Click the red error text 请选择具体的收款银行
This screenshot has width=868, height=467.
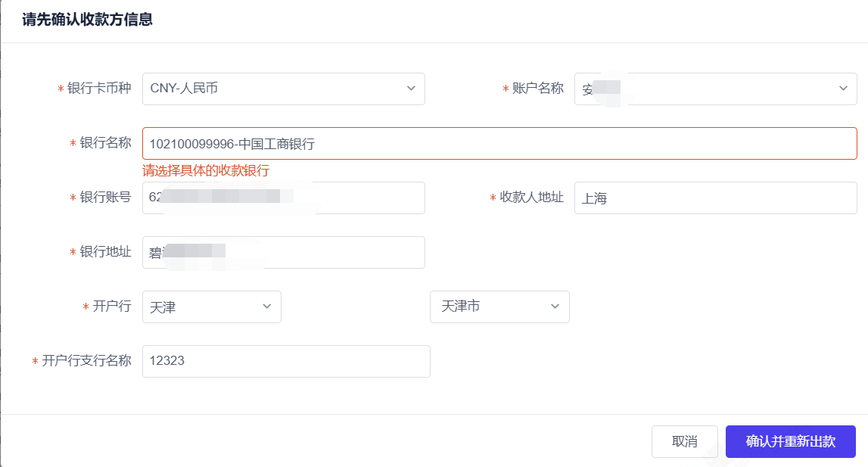click(206, 171)
